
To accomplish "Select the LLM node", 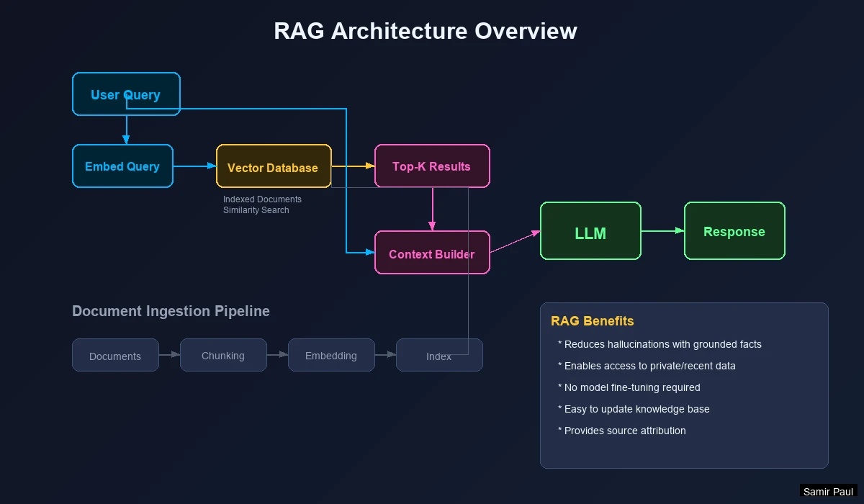I will [x=590, y=230].
